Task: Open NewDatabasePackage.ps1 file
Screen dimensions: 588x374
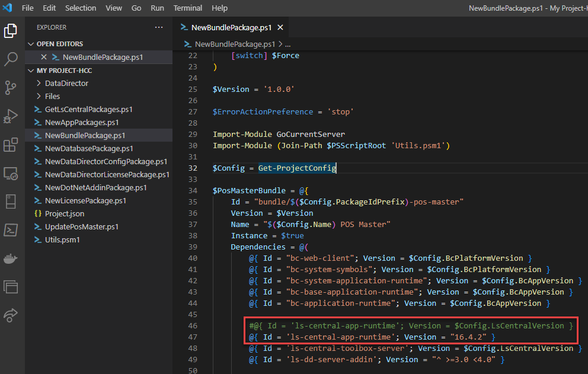Action: [89, 149]
